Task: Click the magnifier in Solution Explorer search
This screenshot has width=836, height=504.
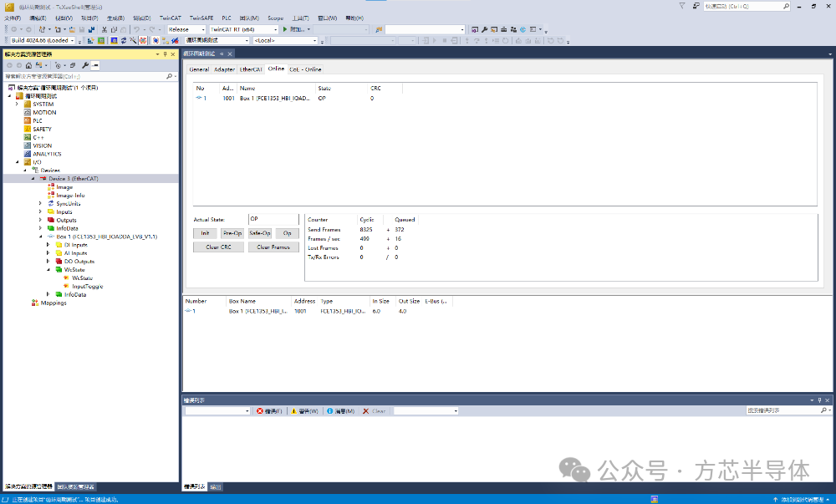Action: tap(170, 76)
